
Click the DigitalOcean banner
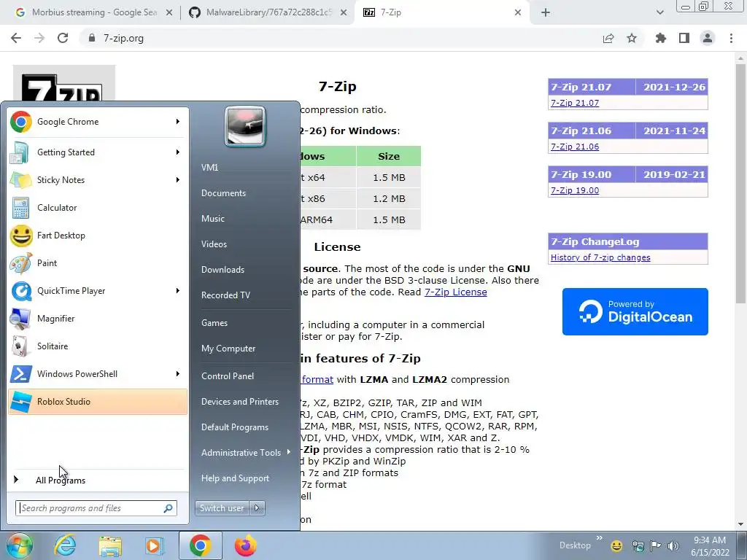(x=635, y=311)
